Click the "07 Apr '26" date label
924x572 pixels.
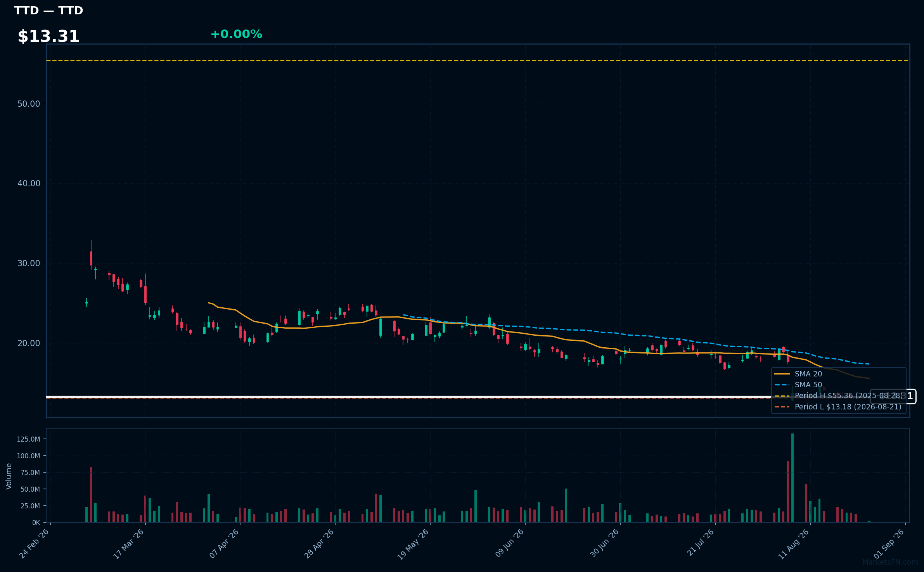[x=224, y=543]
